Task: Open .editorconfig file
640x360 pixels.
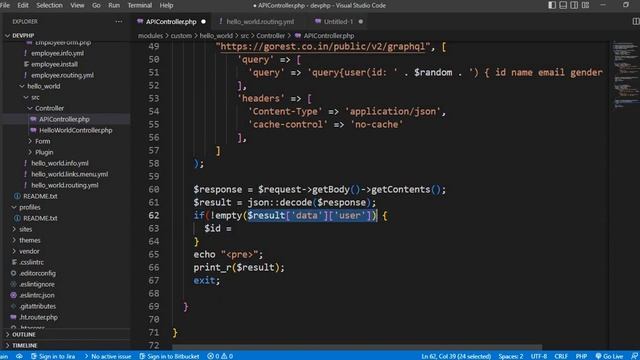Action: click(x=37, y=273)
